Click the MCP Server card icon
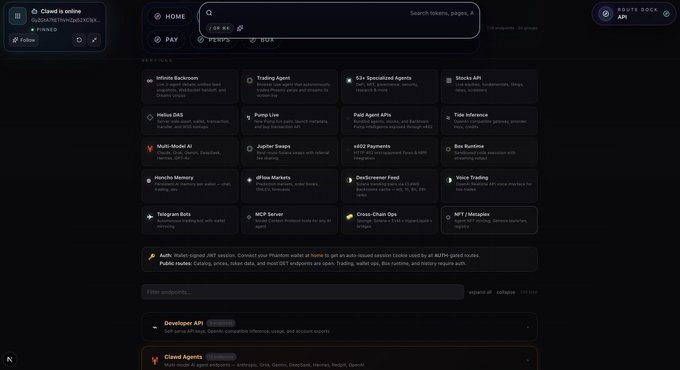Viewport: 680px width, 370px height. 248,217
